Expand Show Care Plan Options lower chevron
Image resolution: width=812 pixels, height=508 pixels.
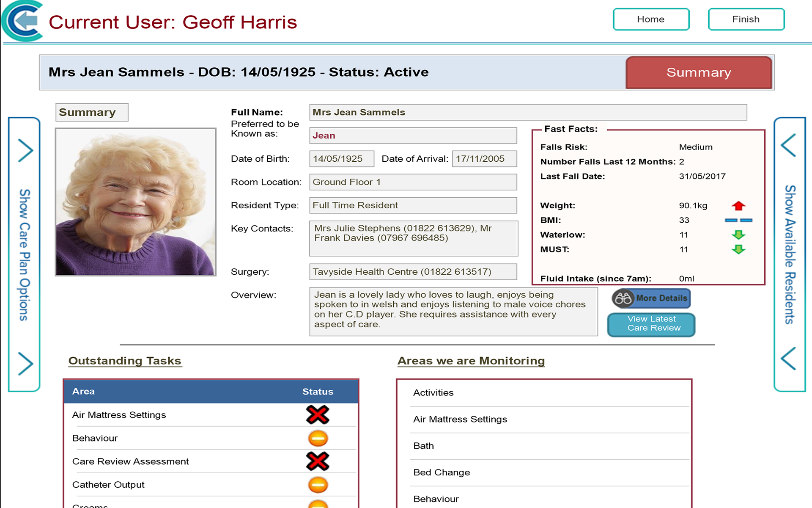25,363
